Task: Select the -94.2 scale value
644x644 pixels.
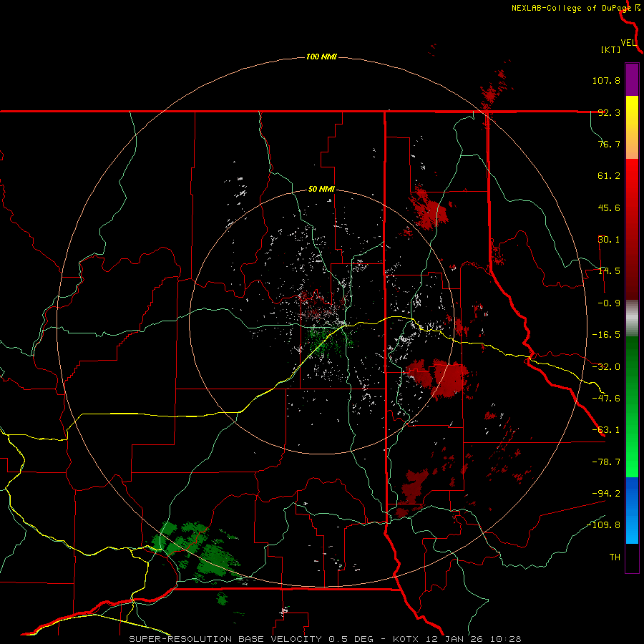Action: [606, 493]
